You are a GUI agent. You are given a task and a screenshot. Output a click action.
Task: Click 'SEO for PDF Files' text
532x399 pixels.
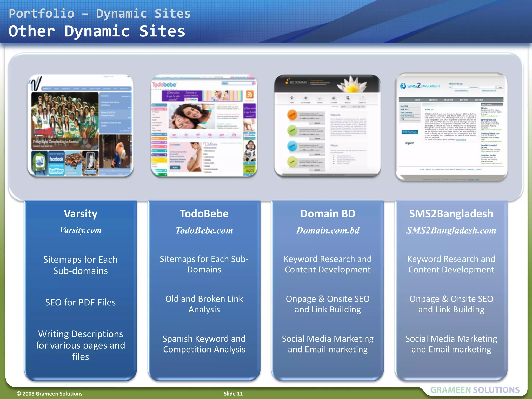(81, 302)
